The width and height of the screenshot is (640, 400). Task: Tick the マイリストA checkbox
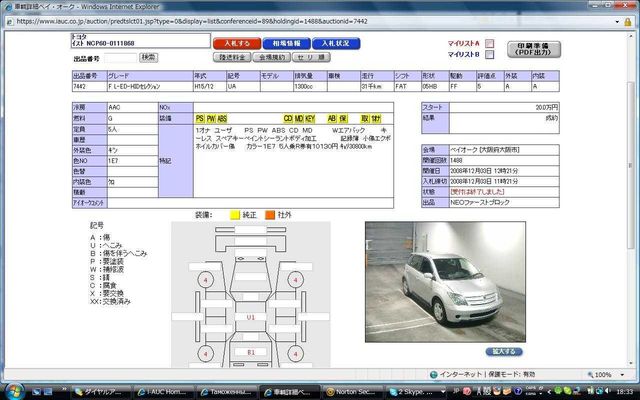click(489, 43)
